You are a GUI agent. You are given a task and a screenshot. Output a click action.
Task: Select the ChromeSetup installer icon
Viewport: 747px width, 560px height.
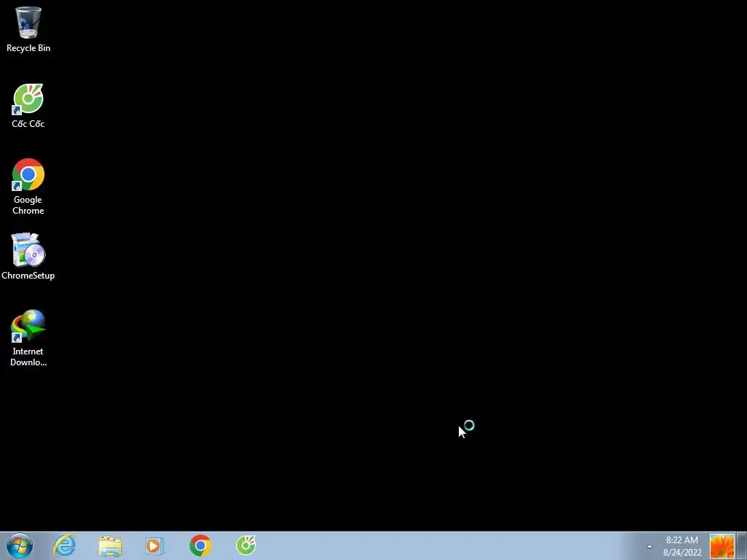tap(28, 257)
